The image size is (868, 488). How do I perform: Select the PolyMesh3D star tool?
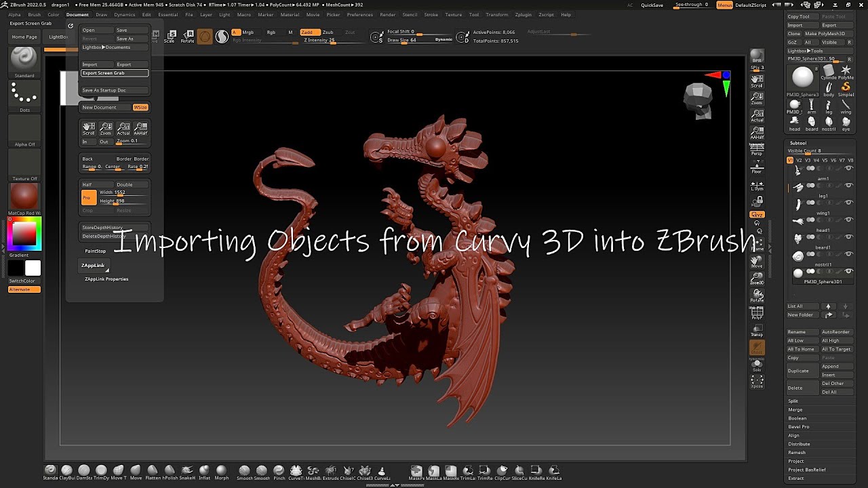point(846,72)
